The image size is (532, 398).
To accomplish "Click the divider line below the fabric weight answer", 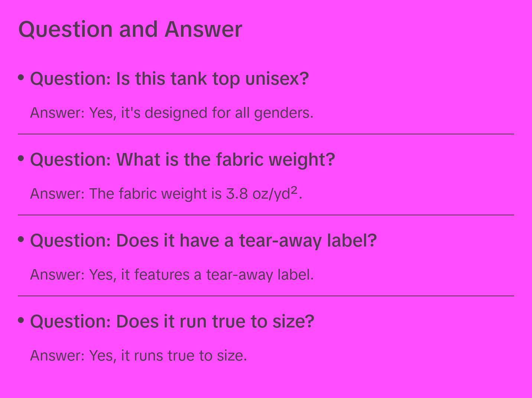I will point(266,215).
